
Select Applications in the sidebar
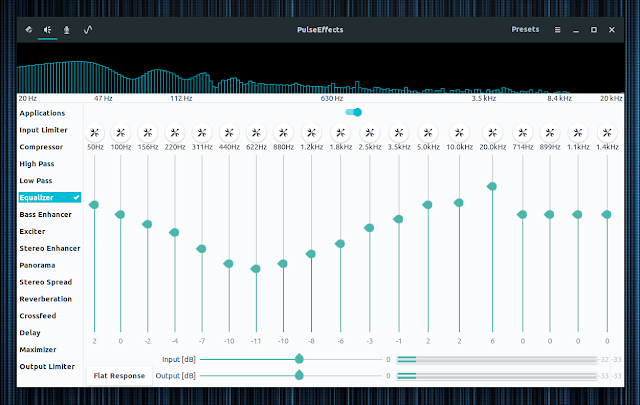pyautogui.click(x=42, y=113)
